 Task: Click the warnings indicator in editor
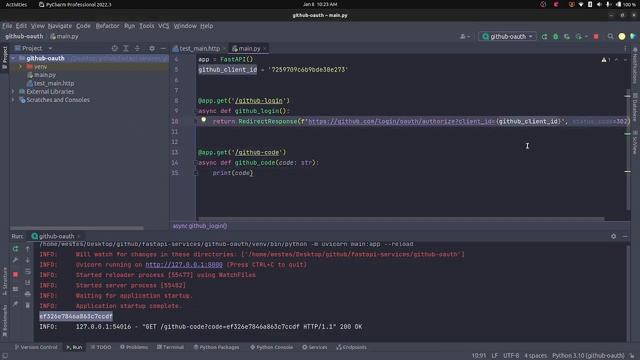click(606, 60)
